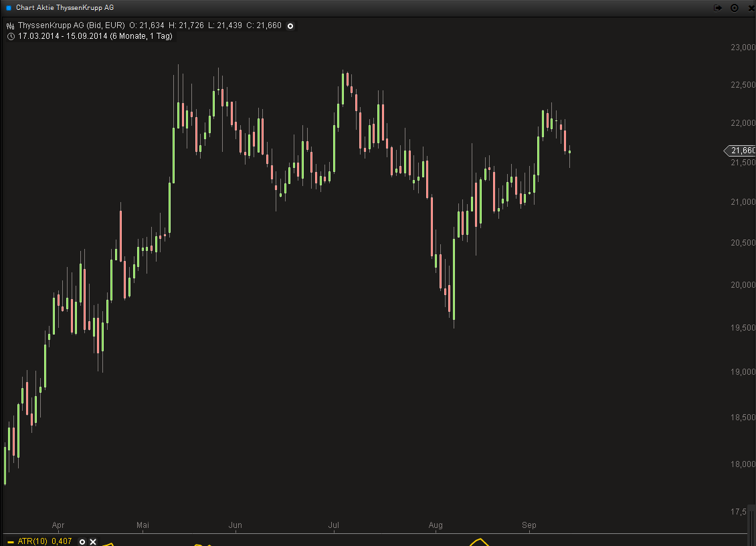This screenshot has width=756, height=546.
Task: Click the clock icon for the time range
Action: pos(11,36)
